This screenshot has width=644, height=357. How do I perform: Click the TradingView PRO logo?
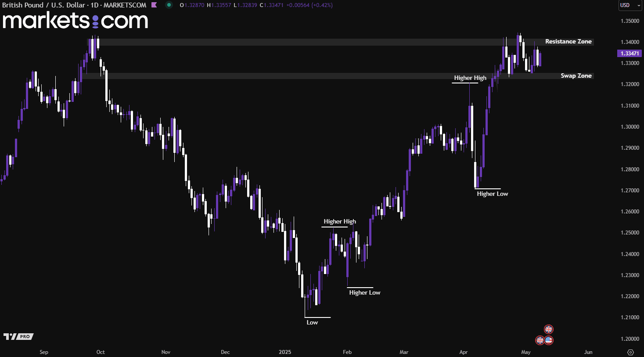[18, 336]
